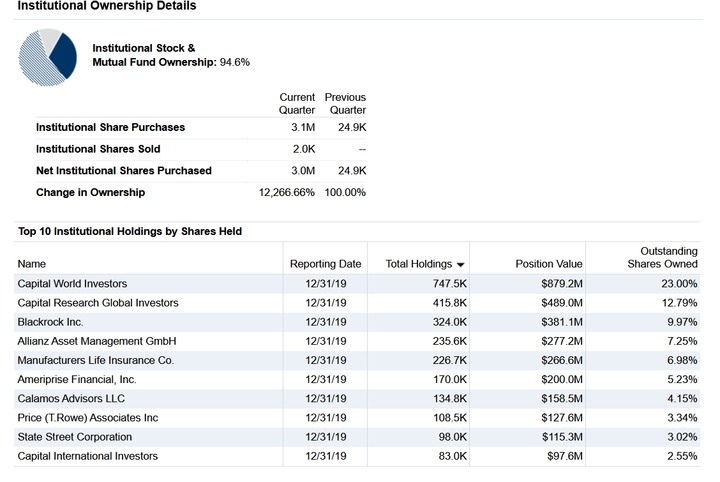Select Capital World Investors row name

point(72,284)
